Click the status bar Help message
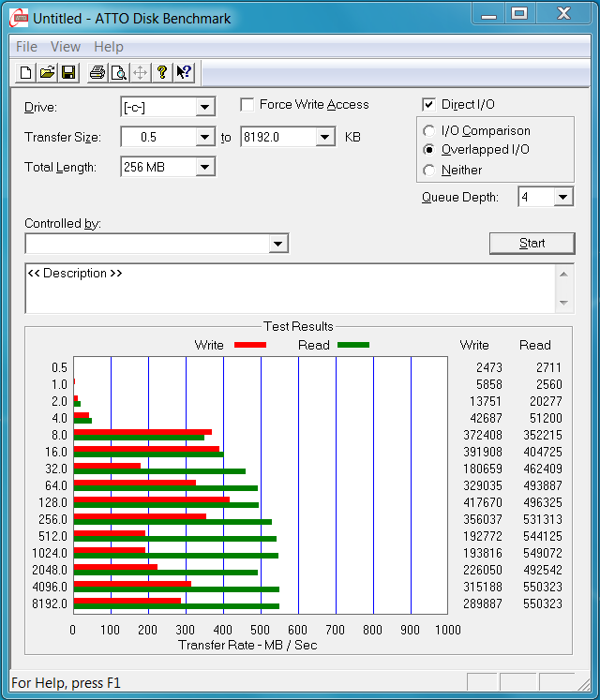 coord(67,683)
